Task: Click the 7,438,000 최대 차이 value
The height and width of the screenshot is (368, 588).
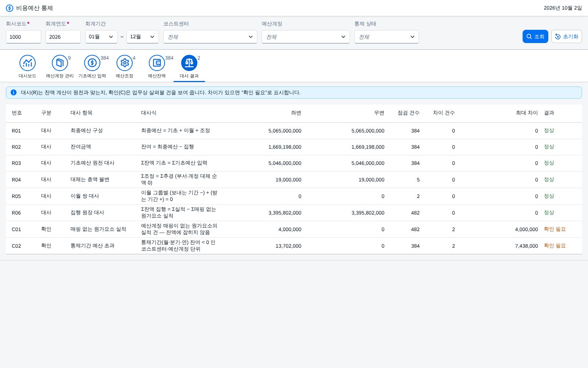Action: pyautogui.click(x=527, y=246)
